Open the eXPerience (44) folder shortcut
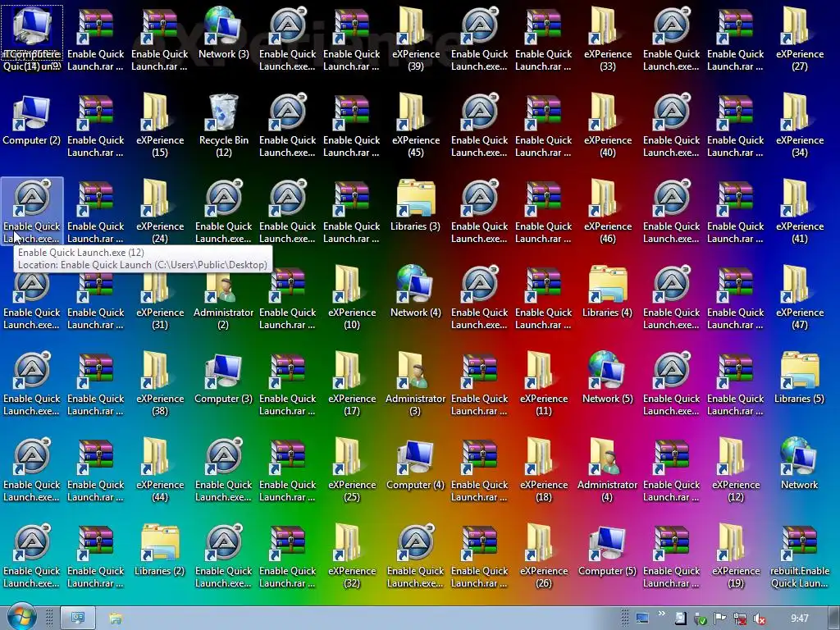The width and height of the screenshot is (840, 630). click(x=160, y=470)
